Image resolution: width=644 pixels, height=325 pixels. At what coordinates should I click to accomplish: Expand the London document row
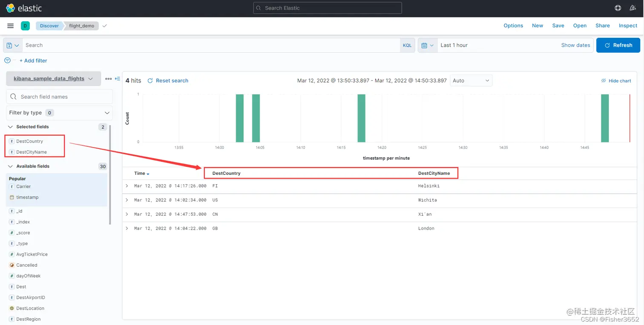pos(127,228)
